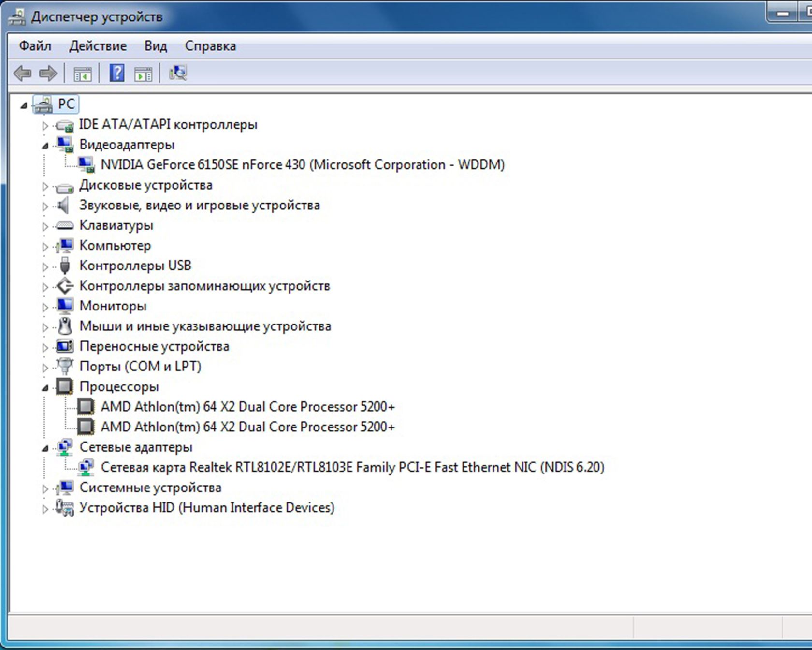This screenshot has height=650, width=812.
Task: Click Компьютер category icon
Action: 64,246
